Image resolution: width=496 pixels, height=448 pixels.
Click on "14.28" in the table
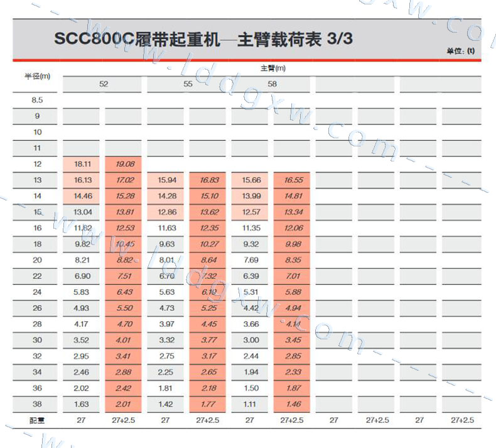click(x=167, y=196)
